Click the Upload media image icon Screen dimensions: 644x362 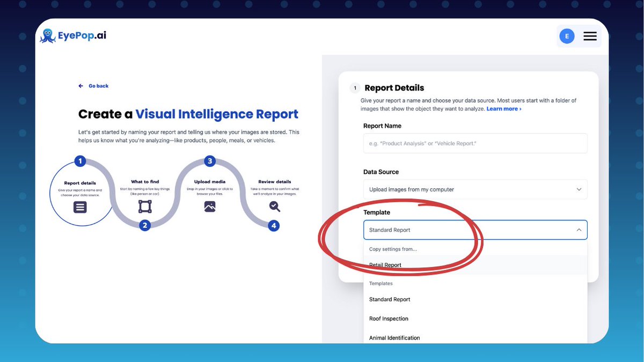[209, 207]
